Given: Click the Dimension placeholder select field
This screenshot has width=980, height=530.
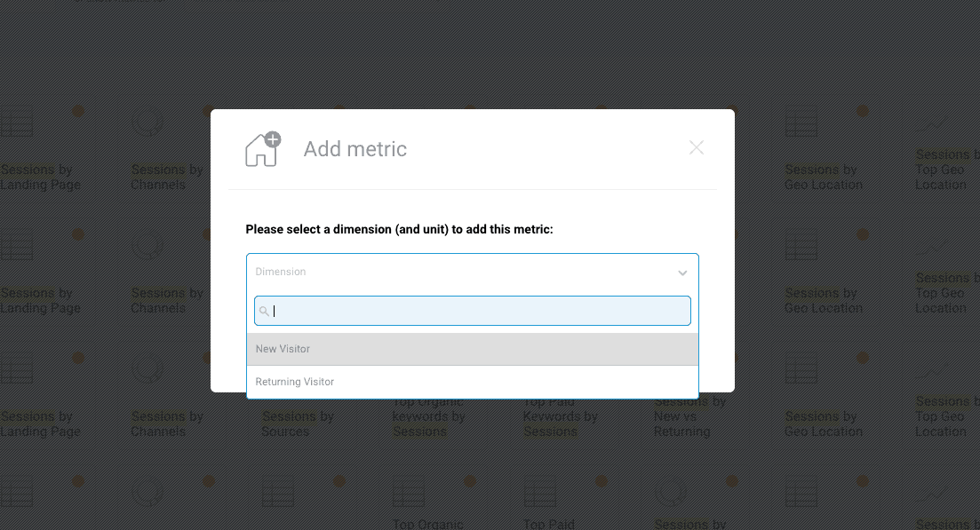Looking at the screenshot, I should (462, 272).
